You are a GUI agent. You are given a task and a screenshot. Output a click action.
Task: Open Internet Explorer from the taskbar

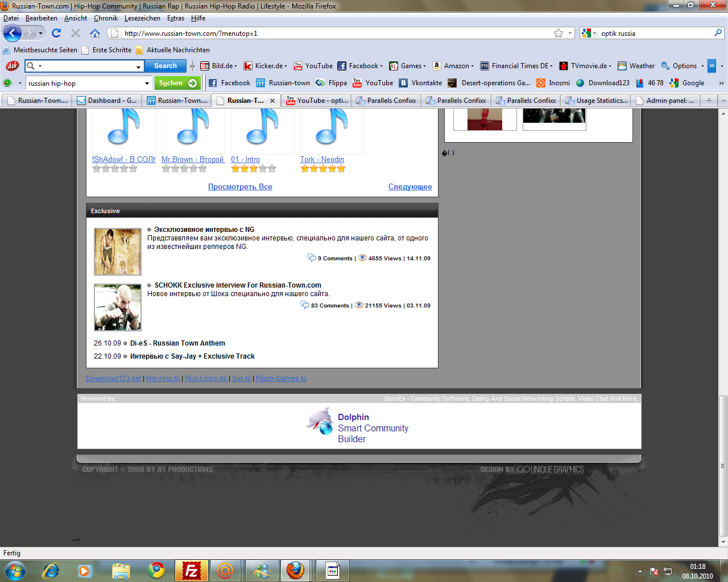[51, 570]
